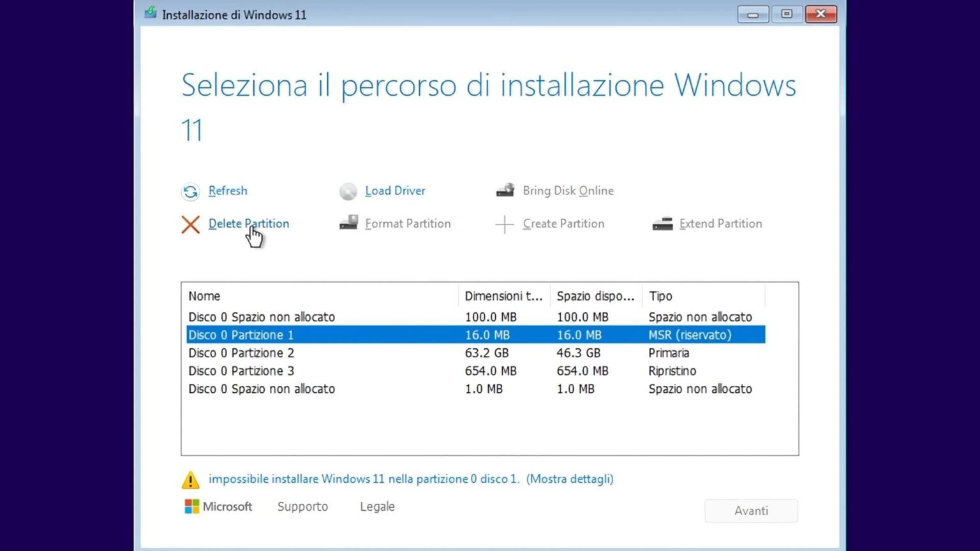Click the red X Delete Partition icon
Screen dimensions: 980x551
point(190,224)
